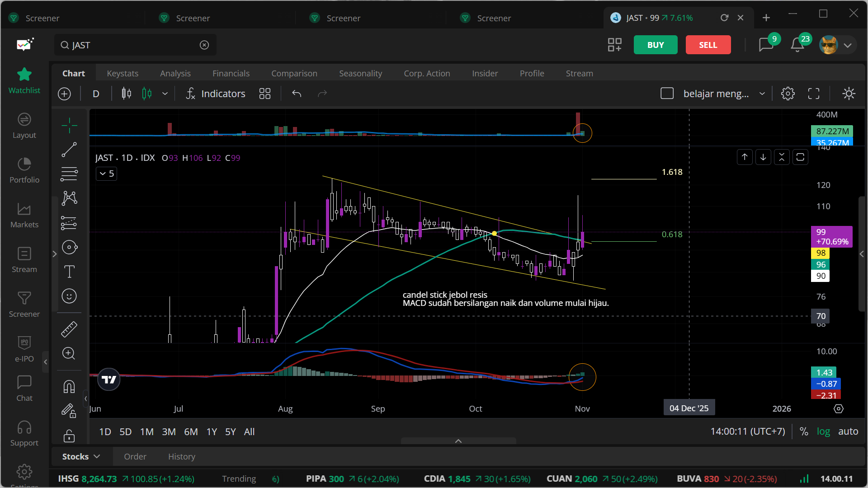Select the Text annotation tool

click(x=69, y=272)
